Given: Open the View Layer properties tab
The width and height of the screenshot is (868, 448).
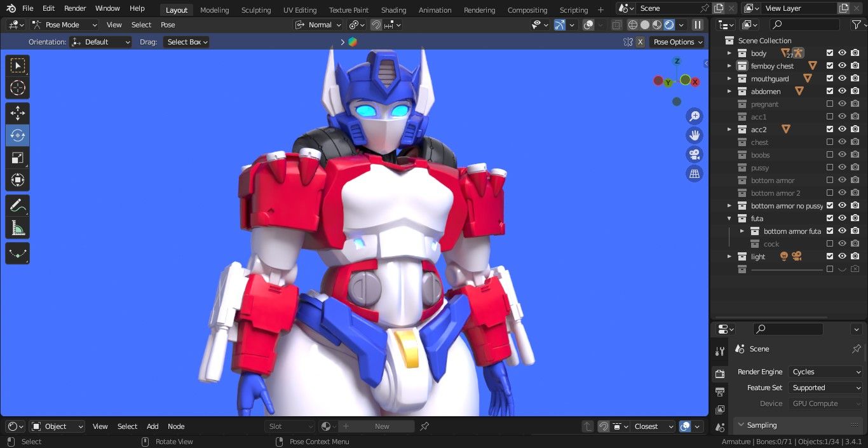Looking at the screenshot, I should (720, 409).
